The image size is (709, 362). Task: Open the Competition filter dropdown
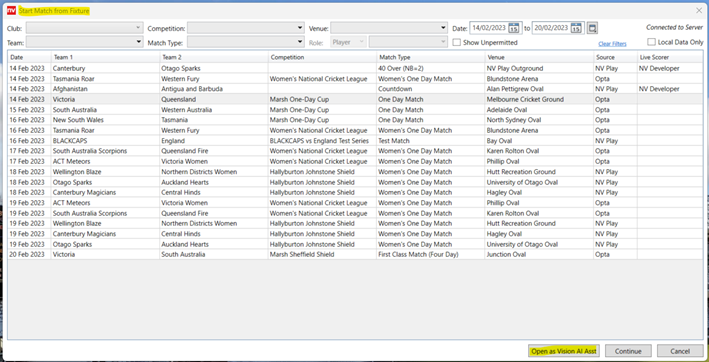[246, 28]
